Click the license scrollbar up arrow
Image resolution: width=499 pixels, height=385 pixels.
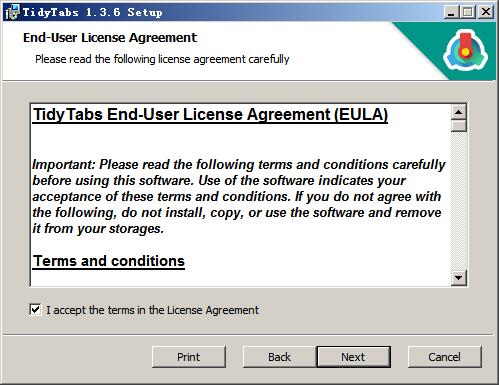point(459,112)
